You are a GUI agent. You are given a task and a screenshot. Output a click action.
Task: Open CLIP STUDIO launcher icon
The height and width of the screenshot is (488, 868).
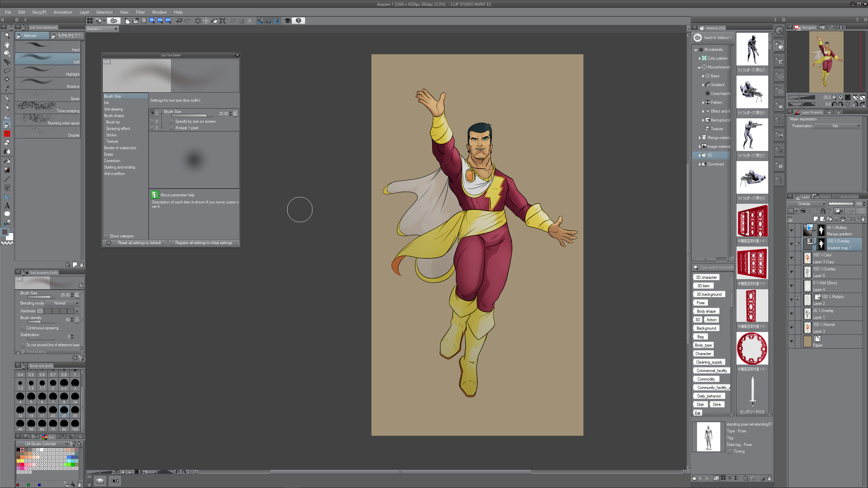coord(114,21)
